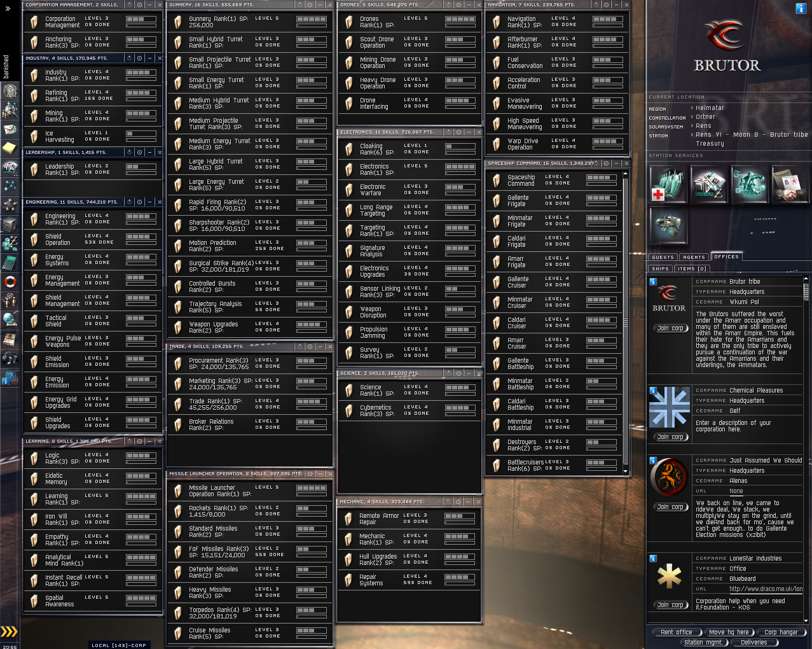Open the second station service with cards

(709, 184)
